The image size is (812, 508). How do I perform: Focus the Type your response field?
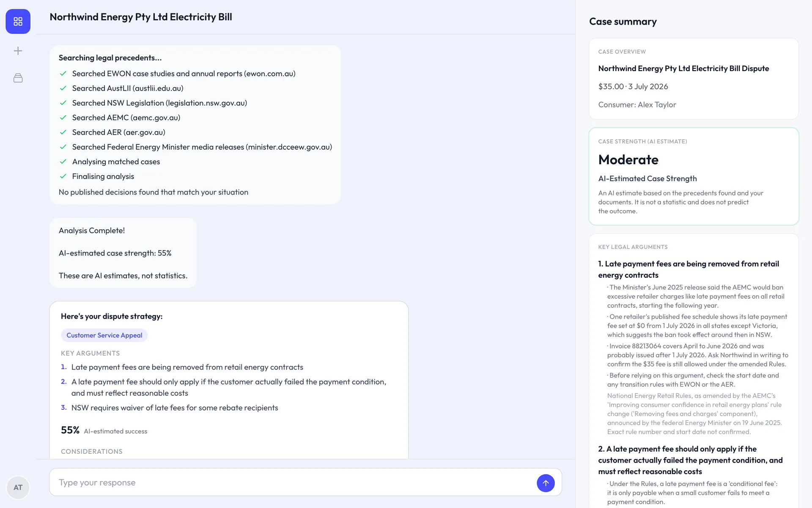tap(292, 482)
